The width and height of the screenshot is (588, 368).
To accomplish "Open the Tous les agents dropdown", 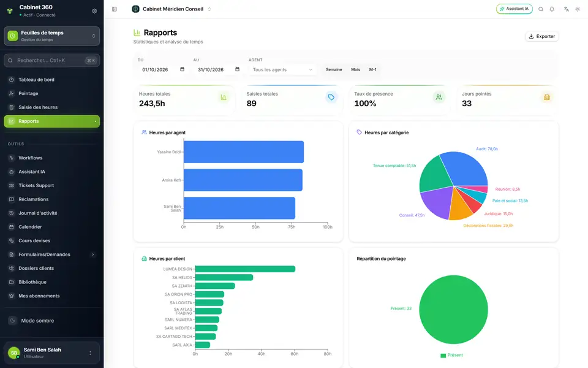I will tap(282, 69).
